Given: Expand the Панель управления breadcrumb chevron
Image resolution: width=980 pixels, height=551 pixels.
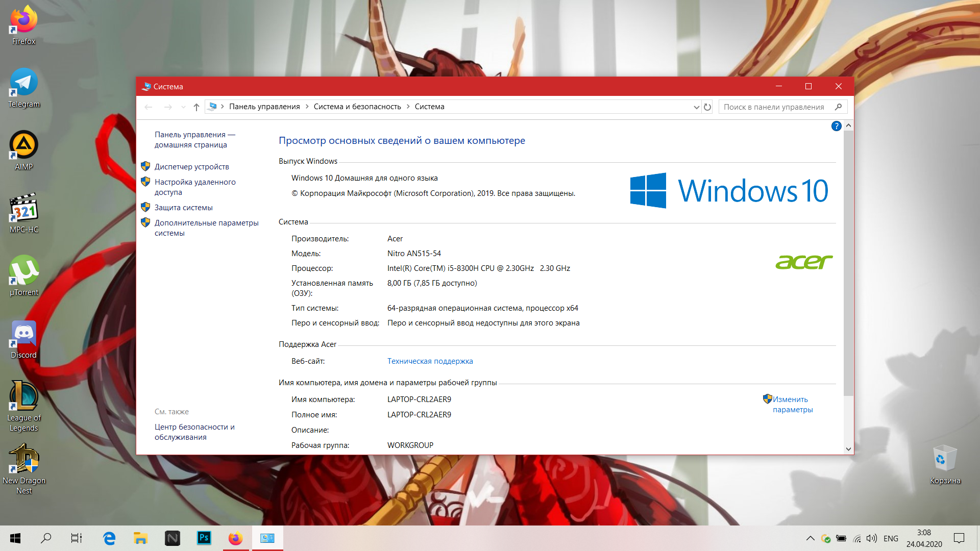Looking at the screenshot, I should [307, 107].
